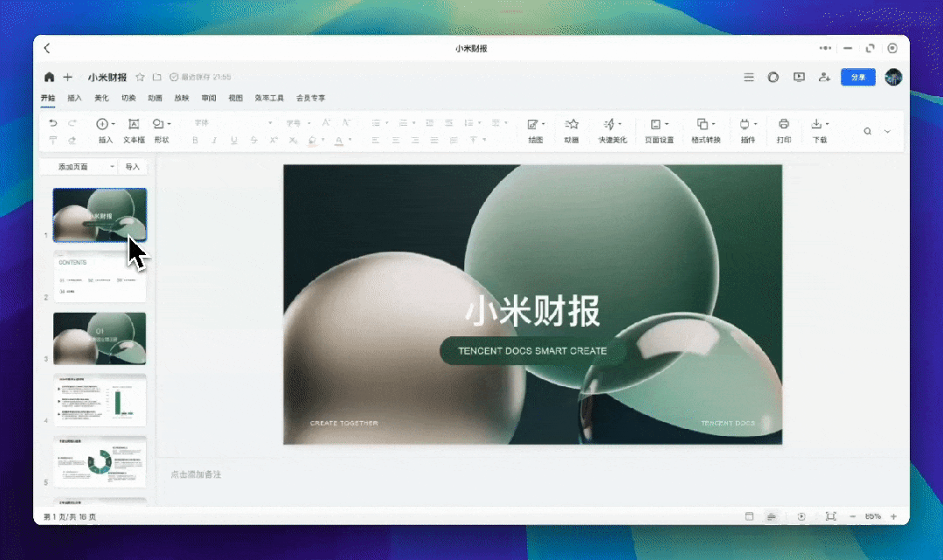Open the 字体 font family dropdown
The width and height of the screenshot is (943, 560).
[232, 122]
